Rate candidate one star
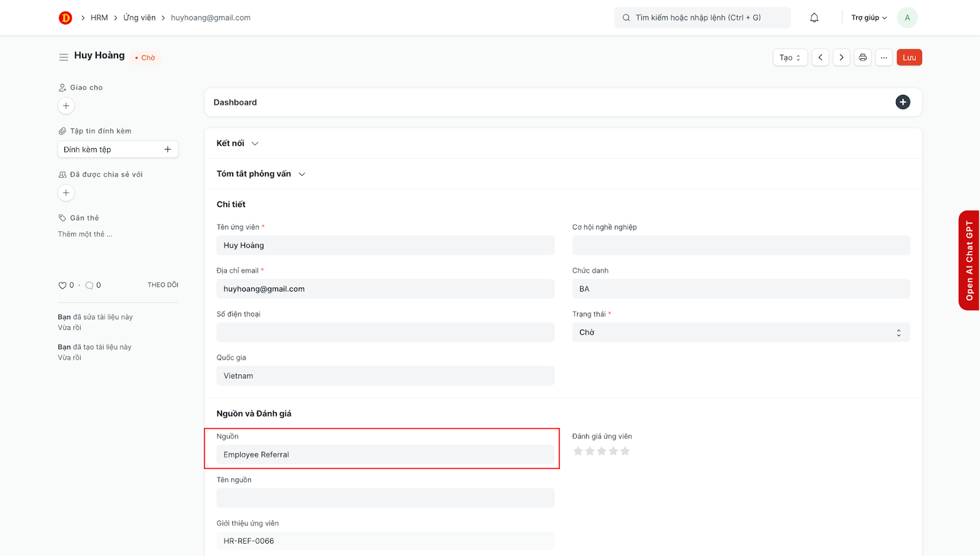The image size is (980, 556). tap(578, 451)
